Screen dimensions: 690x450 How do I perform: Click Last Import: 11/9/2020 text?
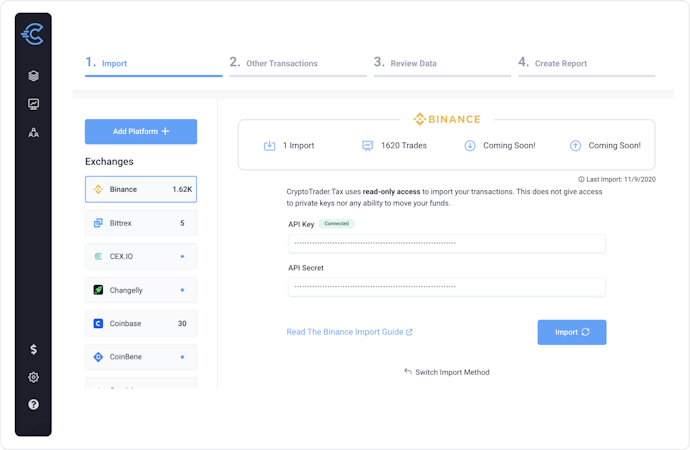click(621, 179)
